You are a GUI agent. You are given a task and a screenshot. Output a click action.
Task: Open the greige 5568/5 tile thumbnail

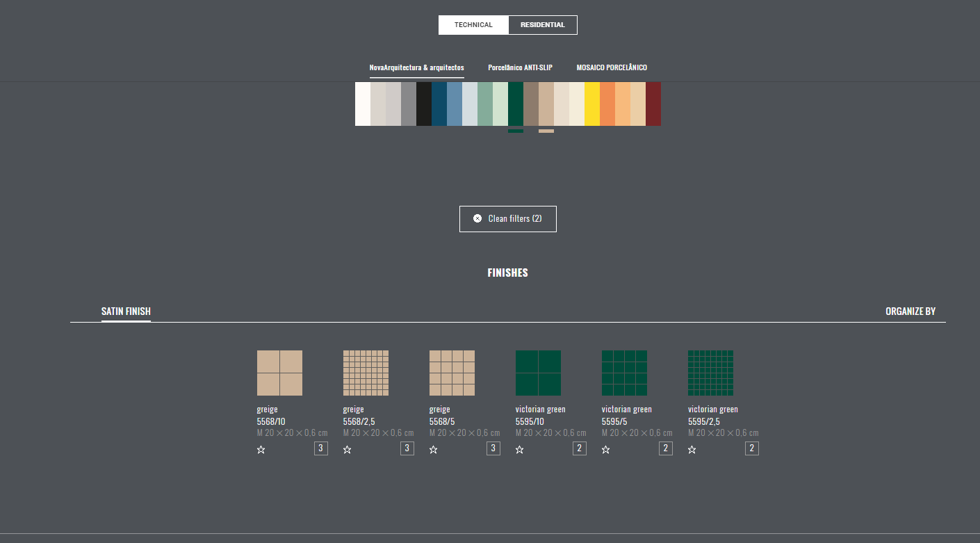pyautogui.click(x=452, y=373)
